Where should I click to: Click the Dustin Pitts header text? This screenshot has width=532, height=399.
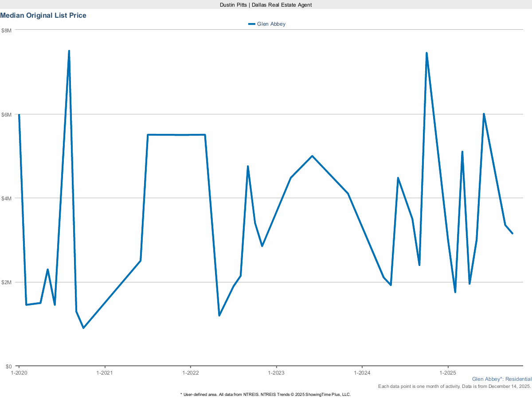tap(266, 4)
